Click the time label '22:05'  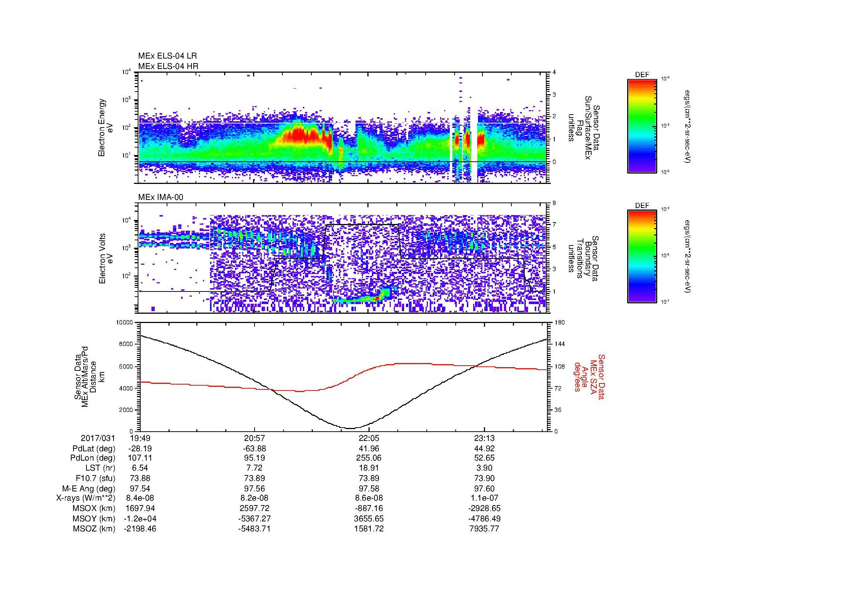[x=369, y=438]
